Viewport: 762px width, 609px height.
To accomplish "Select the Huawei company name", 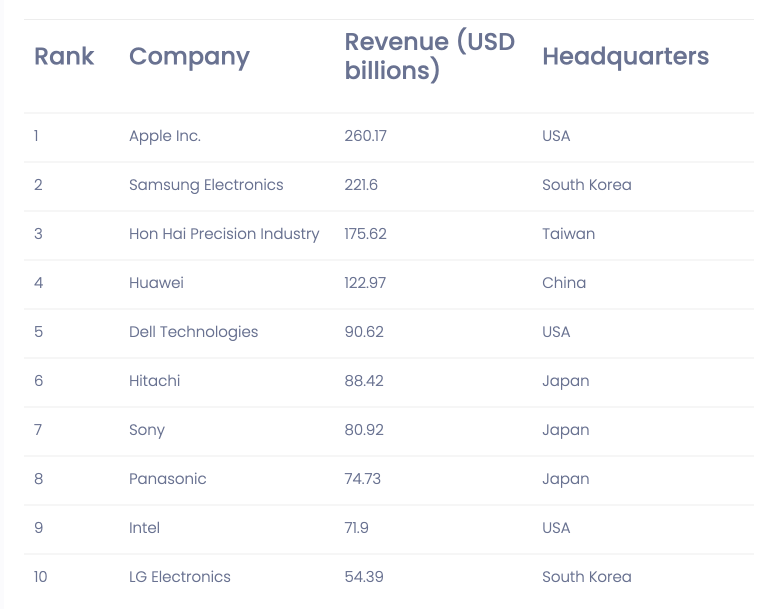I will pos(156,283).
